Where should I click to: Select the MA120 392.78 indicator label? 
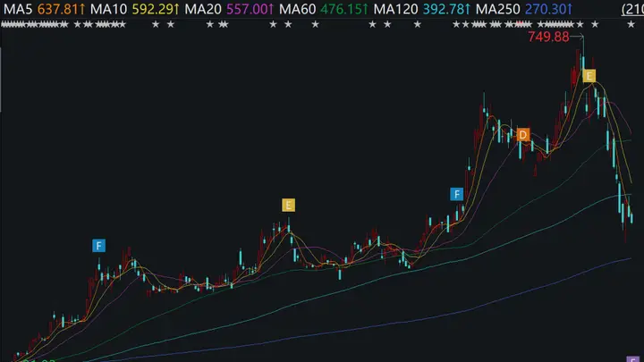pos(422,9)
